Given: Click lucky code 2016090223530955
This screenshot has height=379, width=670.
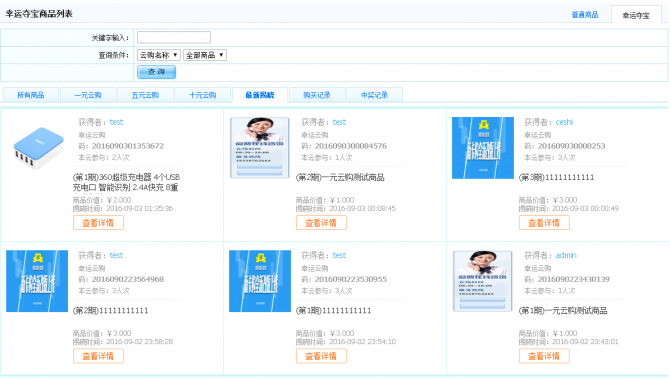Looking at the screenshot, I should tap(351, 279).
